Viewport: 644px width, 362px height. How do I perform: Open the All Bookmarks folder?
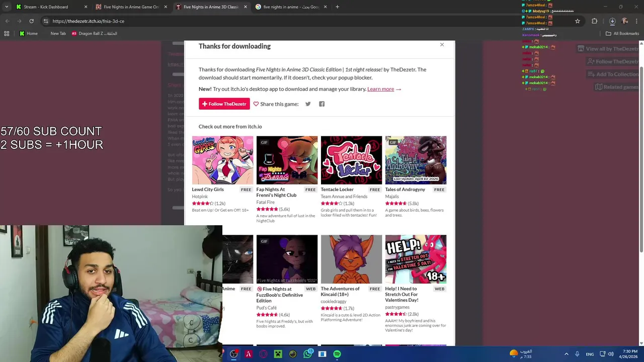click(622, 34)
